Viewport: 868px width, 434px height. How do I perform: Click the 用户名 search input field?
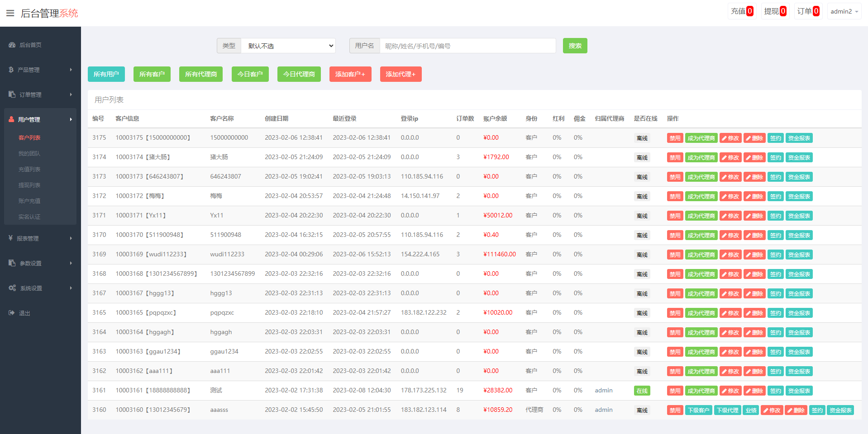click(467, 46)
